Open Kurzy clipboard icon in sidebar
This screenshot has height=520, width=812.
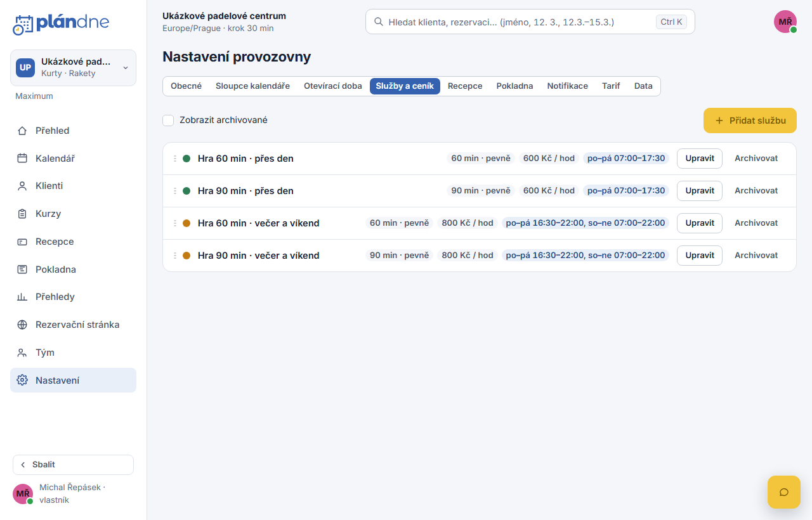[22, 214]
